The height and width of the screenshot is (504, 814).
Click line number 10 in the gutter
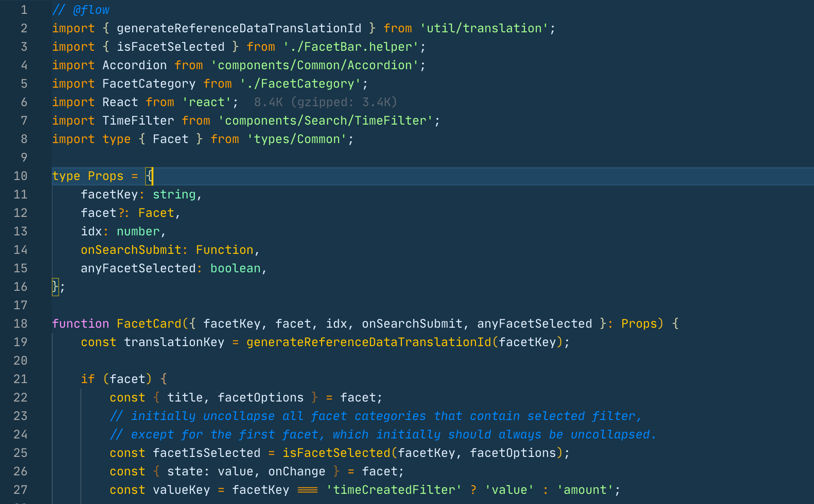[x=20, y=176]
